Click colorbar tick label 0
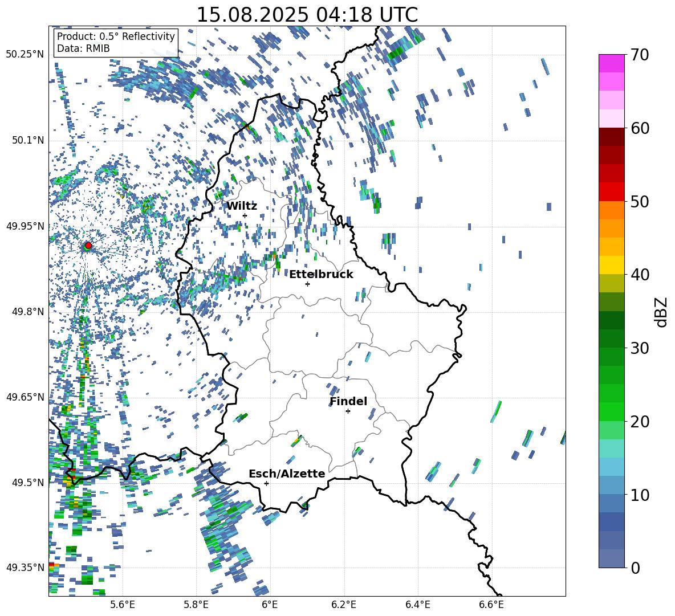Viewport: 675px width, 616px height. coord(635,568)
